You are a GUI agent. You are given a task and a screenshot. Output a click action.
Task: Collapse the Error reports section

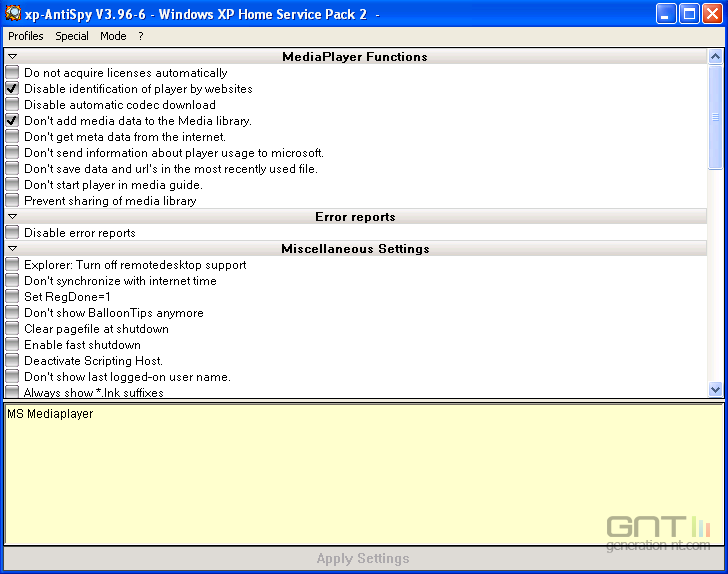pos(13,217)
